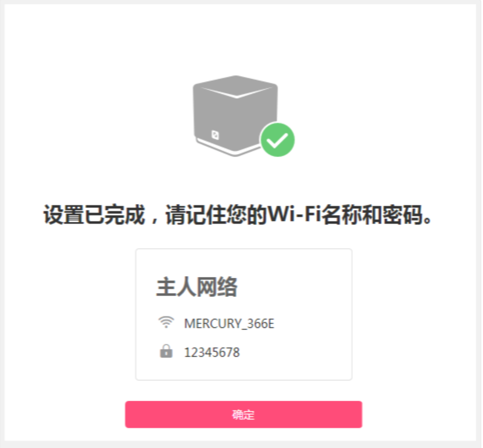This screenshot has width=483, height=448.
Task: Confirm setup with the pink 确定 button
Action: coord(243,414)
